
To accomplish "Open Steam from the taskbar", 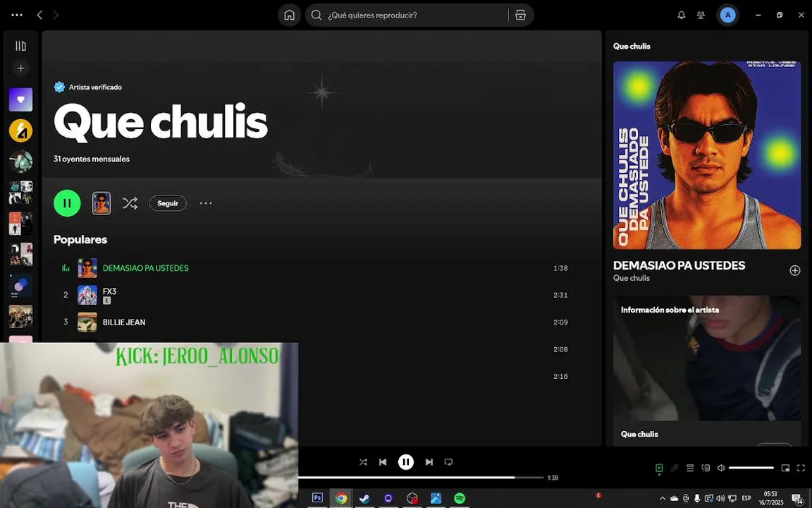I will 364,498.
